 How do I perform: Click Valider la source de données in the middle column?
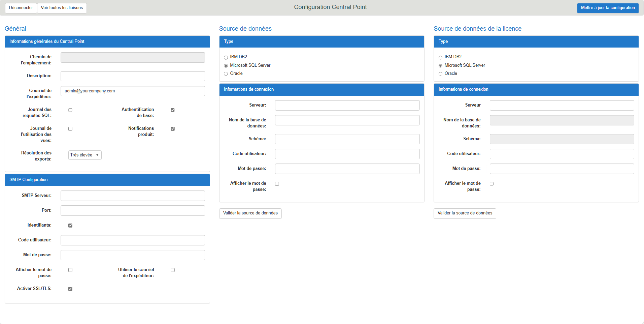[x=250, y=213]
